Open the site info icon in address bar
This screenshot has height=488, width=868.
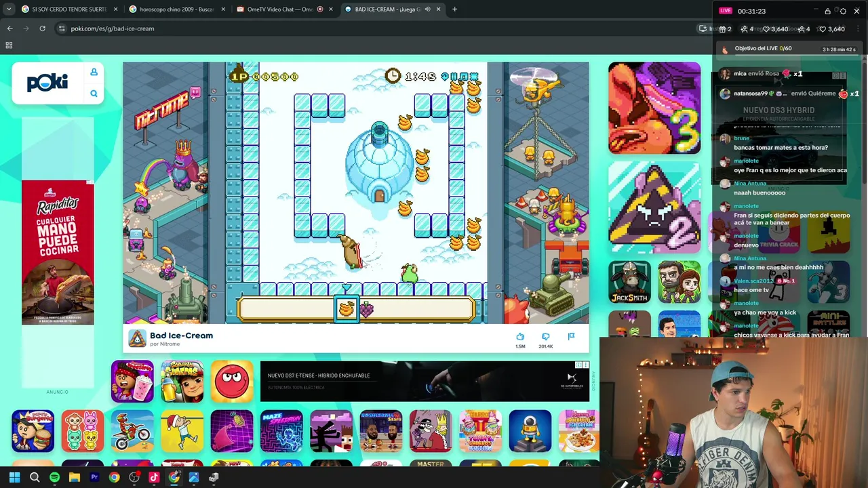[x=62, y=28]
